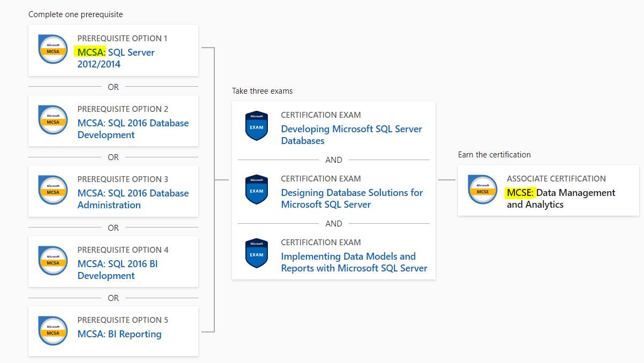Click the 'Prerequisite Option 4' label
The width and height of the screenshot is (644, 363).
pyautogui.click(x=123, y=250)
